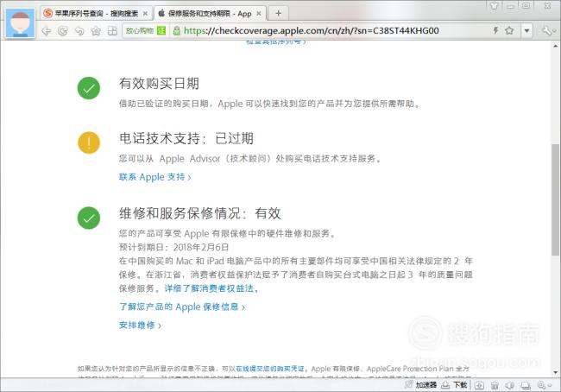This screenshot has height=392, width=561.
Task: Open a new tab with plus button
Action: tap(279, 14)
